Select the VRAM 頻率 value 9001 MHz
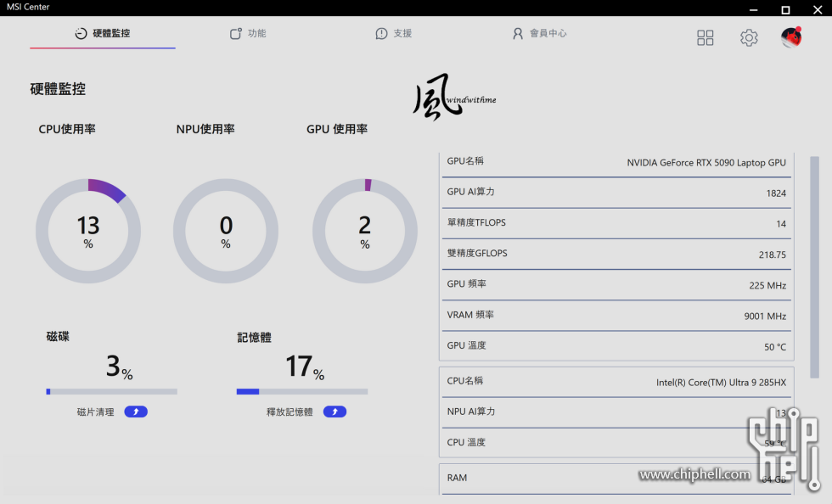The image size is (832, 504). 765,316
